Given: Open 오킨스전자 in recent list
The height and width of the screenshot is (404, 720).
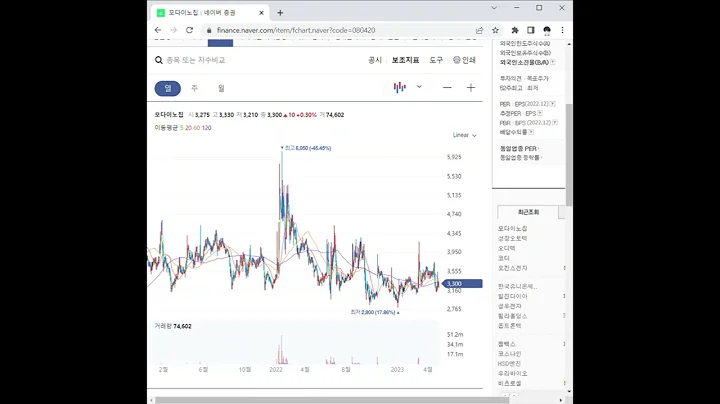Looking at the screenshot, I should click(512, 268).
